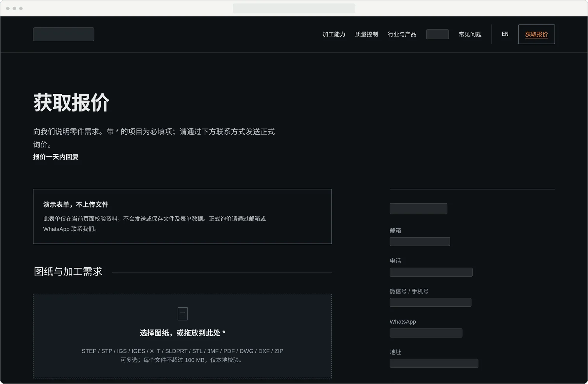Click the 地址 label
This screenshot has width=588, height=384.
point(395,352)
